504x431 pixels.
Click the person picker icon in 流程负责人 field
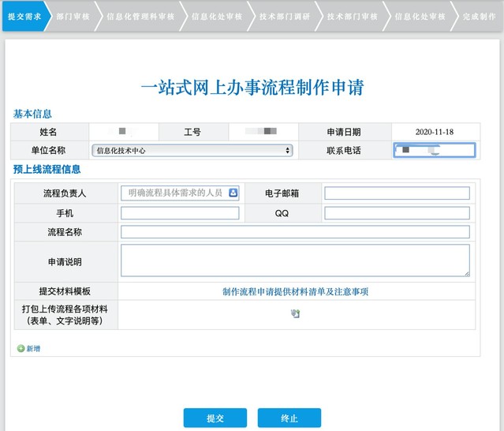pyautogui.click(x=233, y=193)
